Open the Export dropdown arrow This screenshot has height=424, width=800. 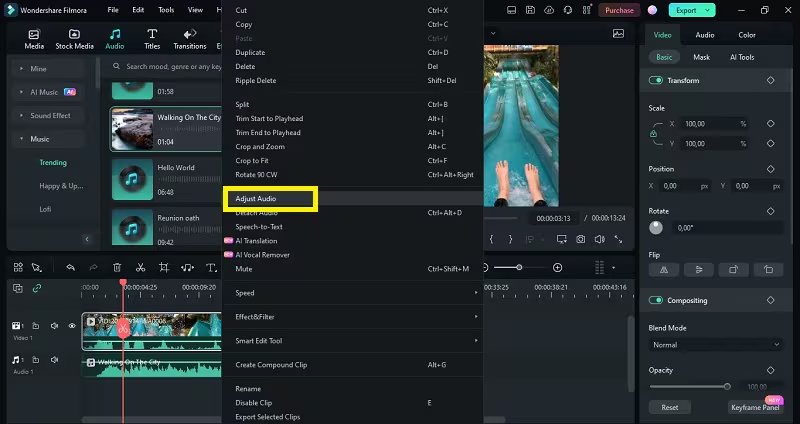click(x=707, y=10)
